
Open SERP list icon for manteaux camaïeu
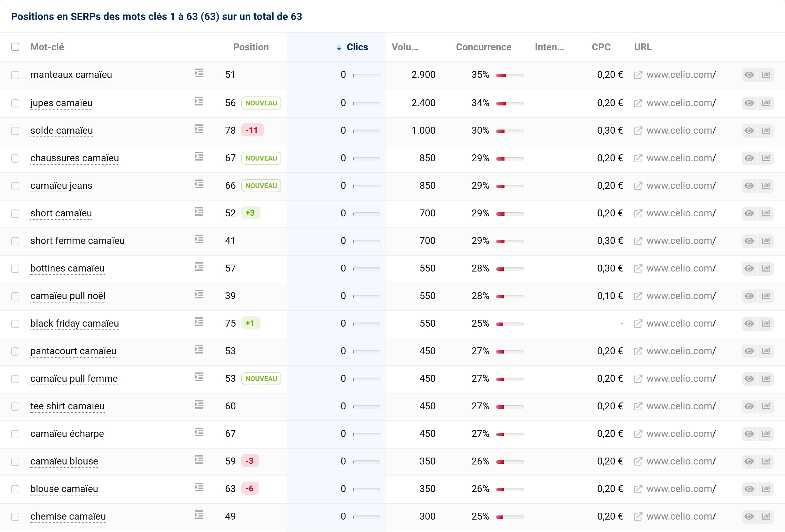click(x=199, y=73)
